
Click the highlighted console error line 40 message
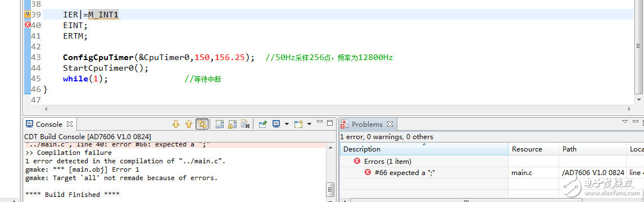118,144
